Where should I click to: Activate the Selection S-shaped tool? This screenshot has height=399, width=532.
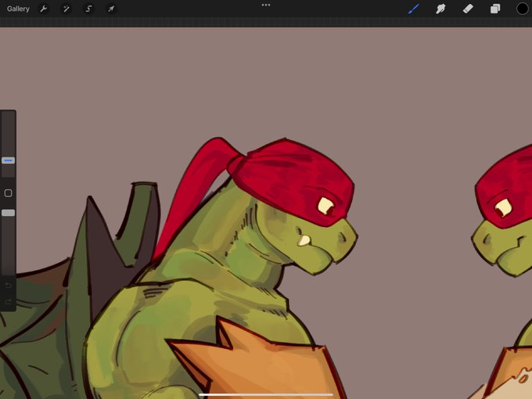88,9
